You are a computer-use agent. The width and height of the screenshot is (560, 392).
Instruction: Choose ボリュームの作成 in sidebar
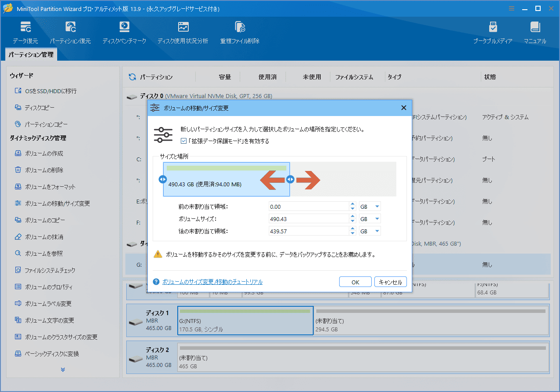39,153
